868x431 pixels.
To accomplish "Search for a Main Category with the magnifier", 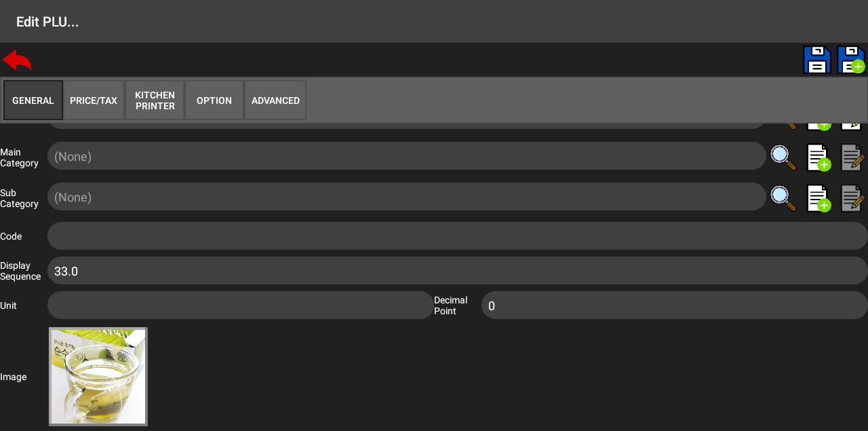I will (783, 157).
